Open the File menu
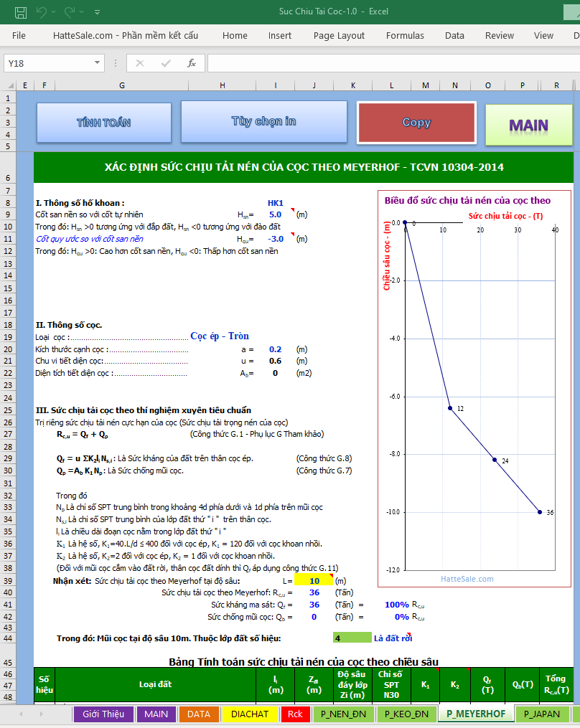580x728 pixels. pyautogui.click(x=19, y=36)
